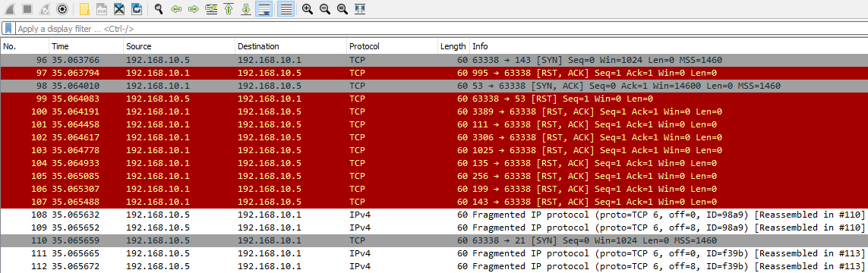Toggle auto scroll during live capture

point(264,9)
